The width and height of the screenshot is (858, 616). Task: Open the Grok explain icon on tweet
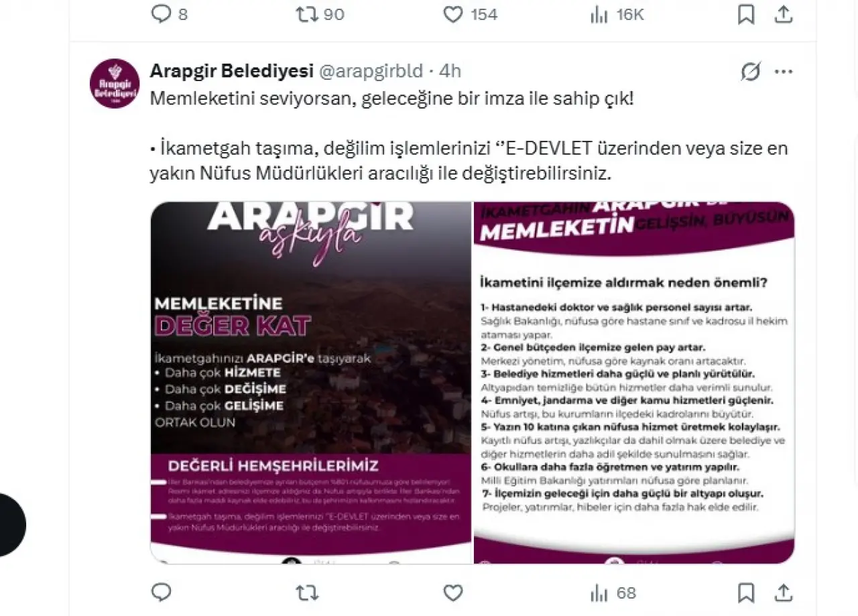[x=750, y=71]
